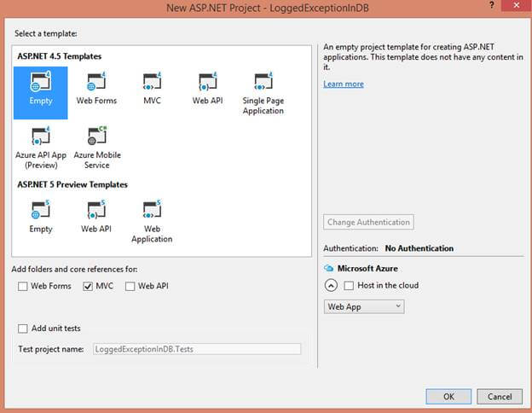
Task: Click the No Authentication status text
Action: coord(419,248)
